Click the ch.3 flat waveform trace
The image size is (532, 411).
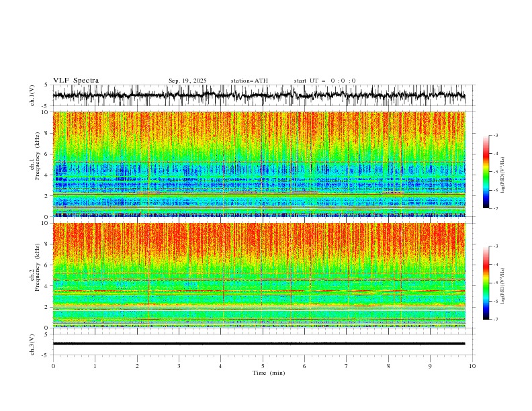tap(259, 344)
